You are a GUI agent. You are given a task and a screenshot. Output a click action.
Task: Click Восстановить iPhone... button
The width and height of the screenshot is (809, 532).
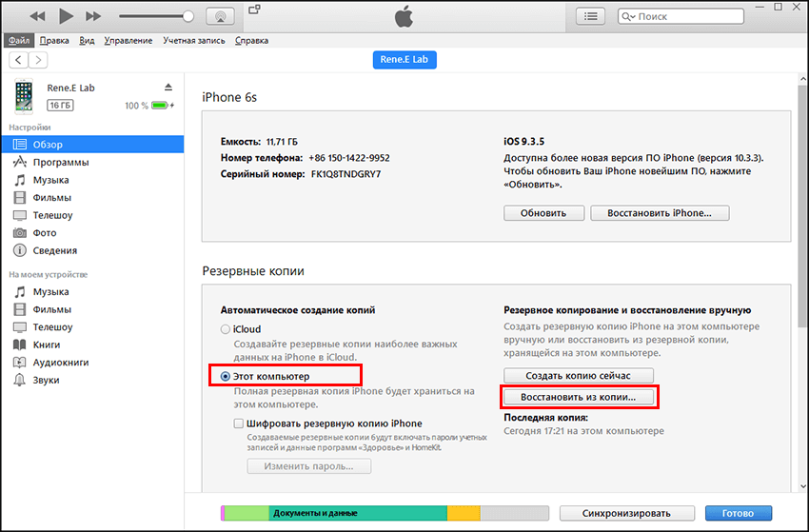point(660,213)
